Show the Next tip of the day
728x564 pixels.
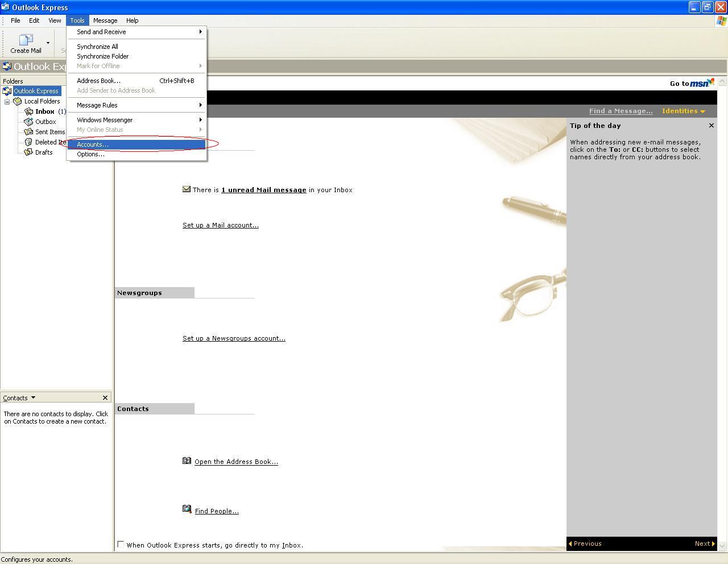[x=705, y=544]
